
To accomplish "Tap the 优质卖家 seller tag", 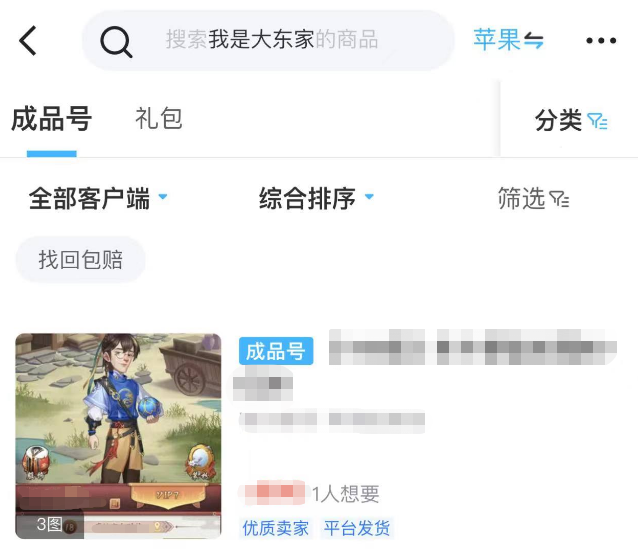I will pos(275,528).
